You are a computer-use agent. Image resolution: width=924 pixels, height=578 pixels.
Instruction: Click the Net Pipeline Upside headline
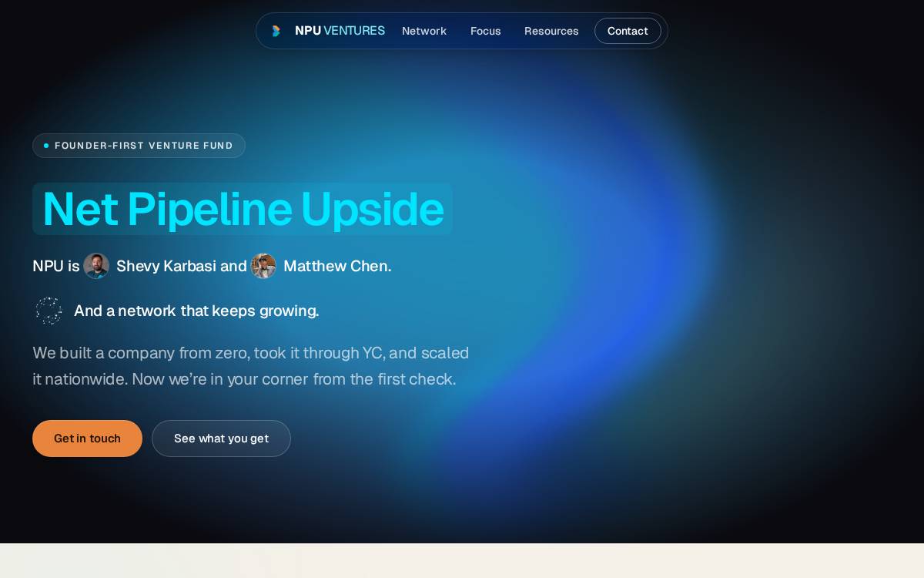(x=243, y=209)
